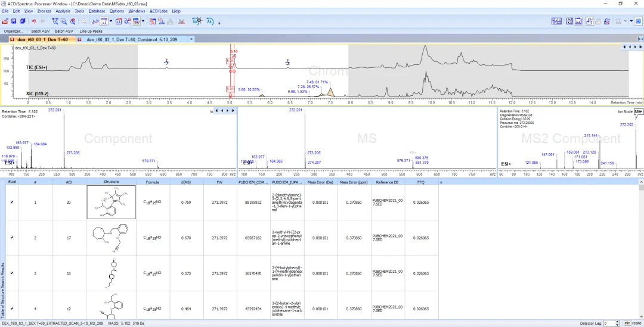
Task: Click the spectrum table window icon
Action: coord(119,21)
